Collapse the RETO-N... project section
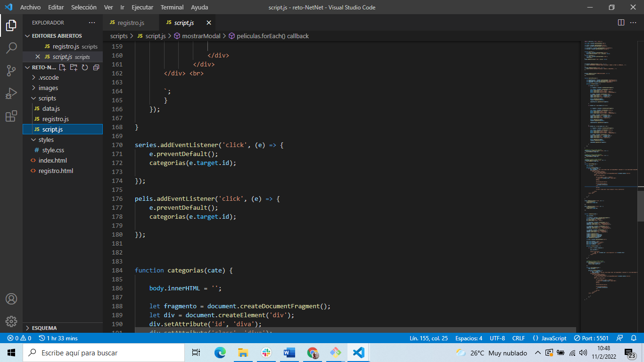Screen dimensions: 644x362 tap(40, 67)
